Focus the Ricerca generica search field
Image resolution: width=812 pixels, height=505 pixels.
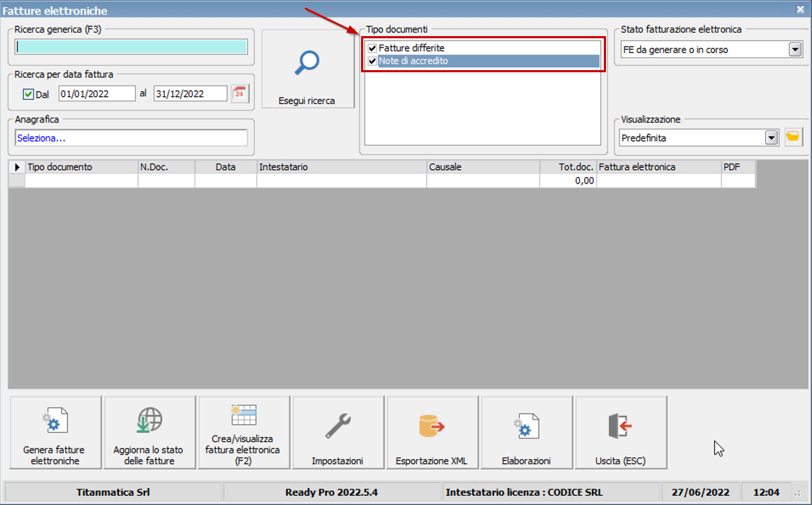131,47
